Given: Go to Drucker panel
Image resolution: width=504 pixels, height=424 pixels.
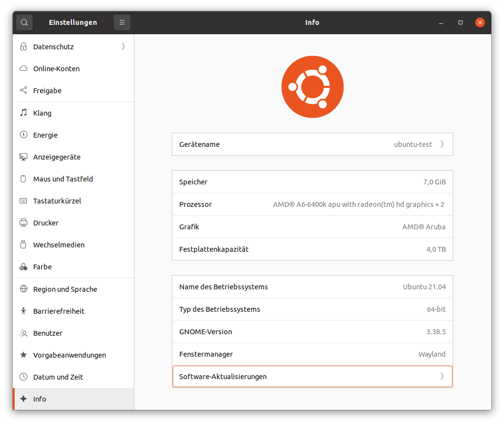Looking at the screenshot, I should point(73,222).
